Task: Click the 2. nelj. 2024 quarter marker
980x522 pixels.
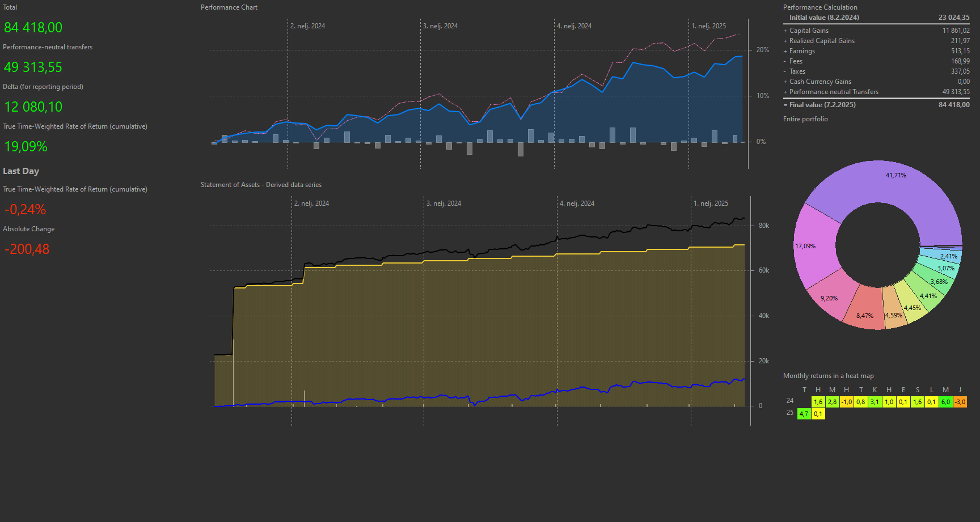Action: point(308,26)
